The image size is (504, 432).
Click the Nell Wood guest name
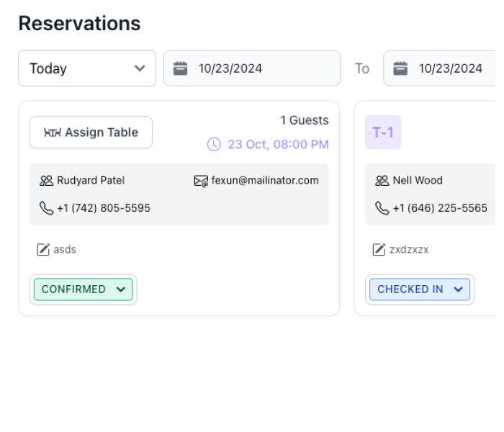418,181
